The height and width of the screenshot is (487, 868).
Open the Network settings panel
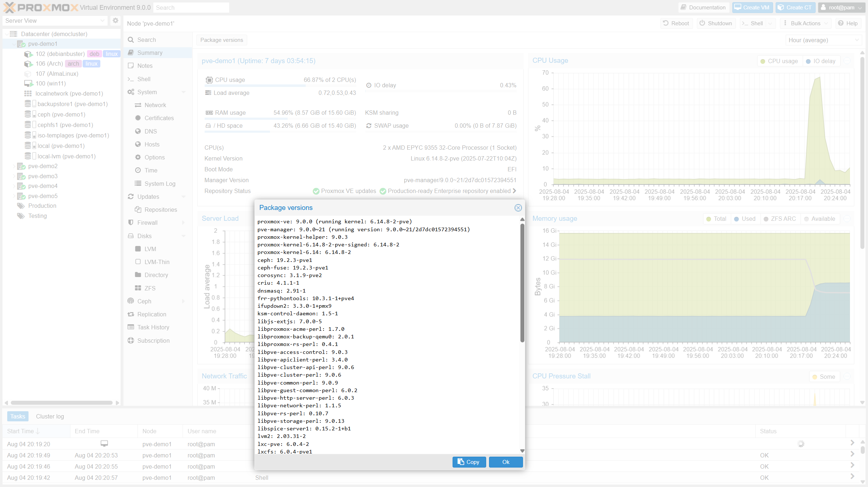155,105
